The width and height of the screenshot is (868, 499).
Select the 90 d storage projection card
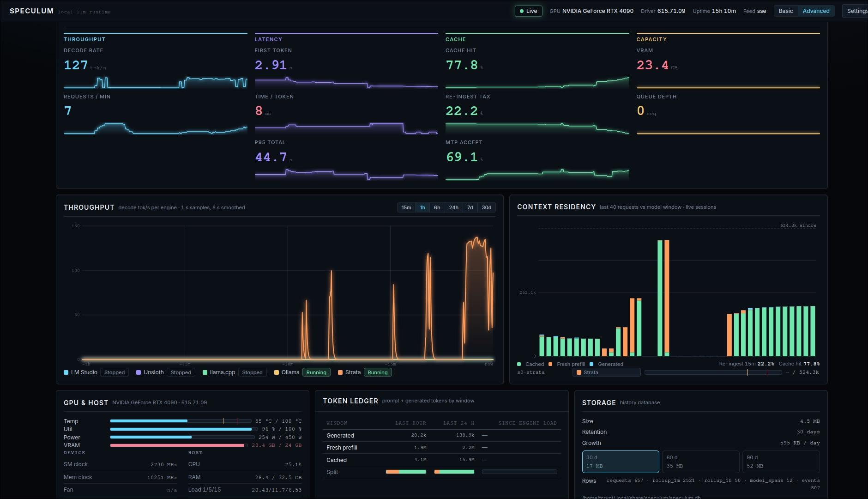[781, 462]
